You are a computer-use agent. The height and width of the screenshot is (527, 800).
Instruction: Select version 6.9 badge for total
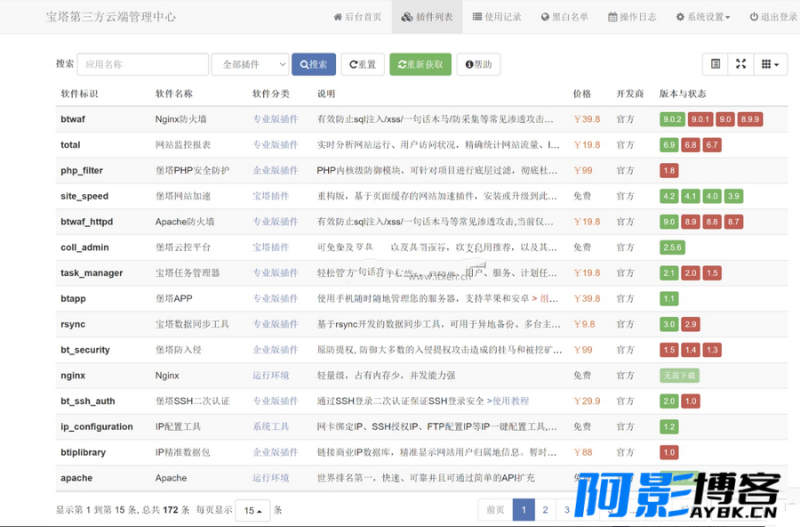[x=669, y=145]
